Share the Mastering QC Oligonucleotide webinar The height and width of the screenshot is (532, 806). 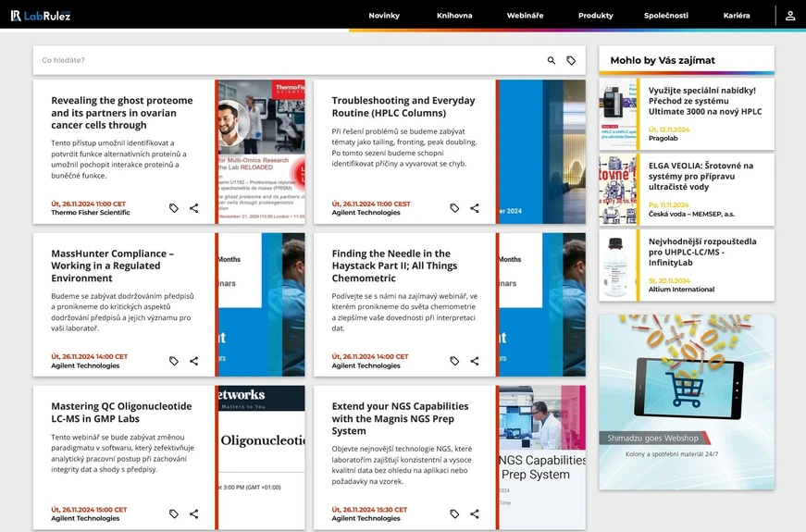193,513
